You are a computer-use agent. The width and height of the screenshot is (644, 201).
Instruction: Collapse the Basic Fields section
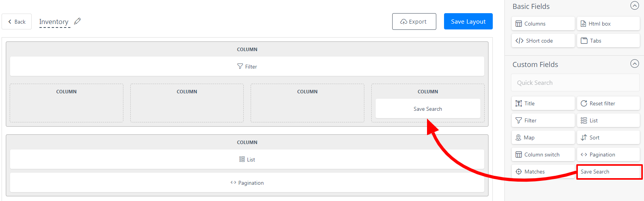tap(634, 6)
